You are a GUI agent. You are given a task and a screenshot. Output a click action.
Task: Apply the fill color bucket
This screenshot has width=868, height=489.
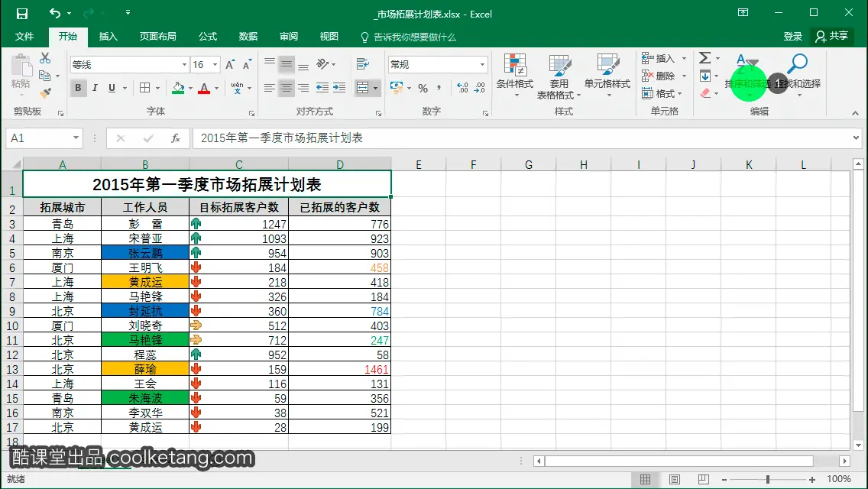click(178, 88)
